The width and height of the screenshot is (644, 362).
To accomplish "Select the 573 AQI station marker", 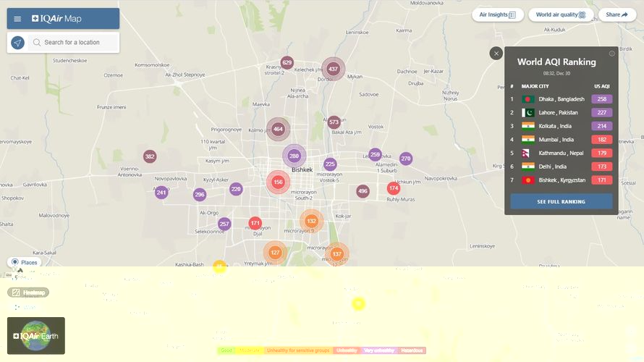I will click(334, 122).
